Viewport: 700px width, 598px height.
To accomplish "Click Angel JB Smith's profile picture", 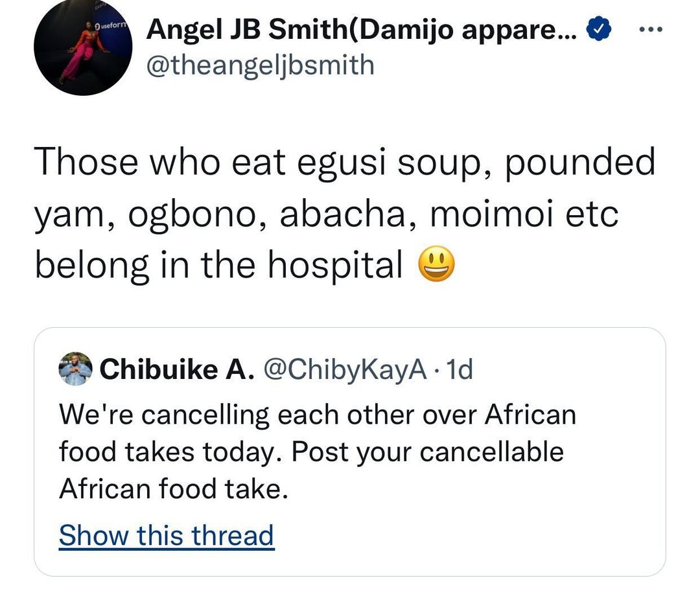I will pos(83,47).
